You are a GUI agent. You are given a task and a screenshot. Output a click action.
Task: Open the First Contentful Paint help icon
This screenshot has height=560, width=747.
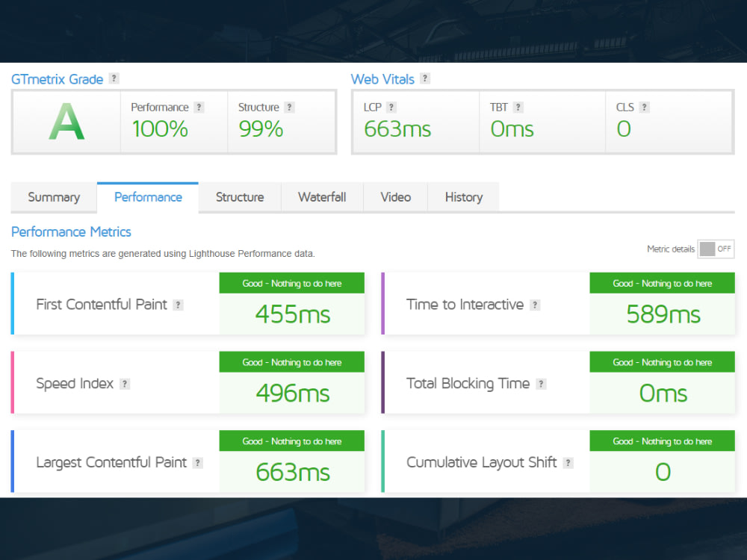pyautogui.click(x=178, y=305)
